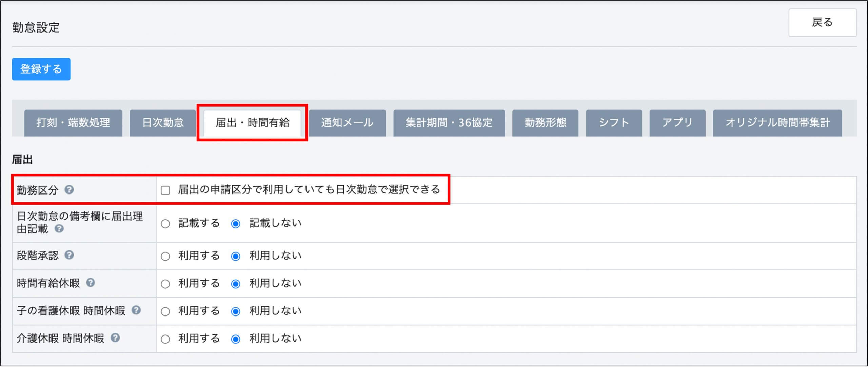
Task: Switch to 打刻・端数処理 tab
Action: coord(73,123)
